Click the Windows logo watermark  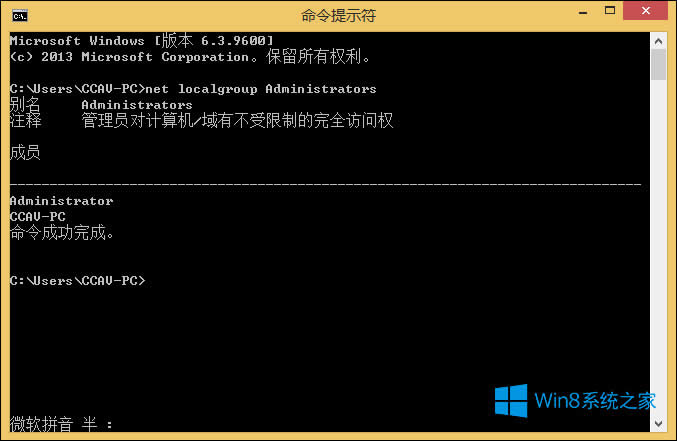[511, 402]
